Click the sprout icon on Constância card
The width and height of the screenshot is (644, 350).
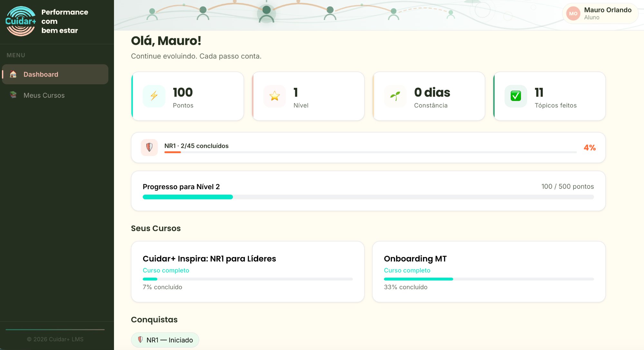[395, 96]
